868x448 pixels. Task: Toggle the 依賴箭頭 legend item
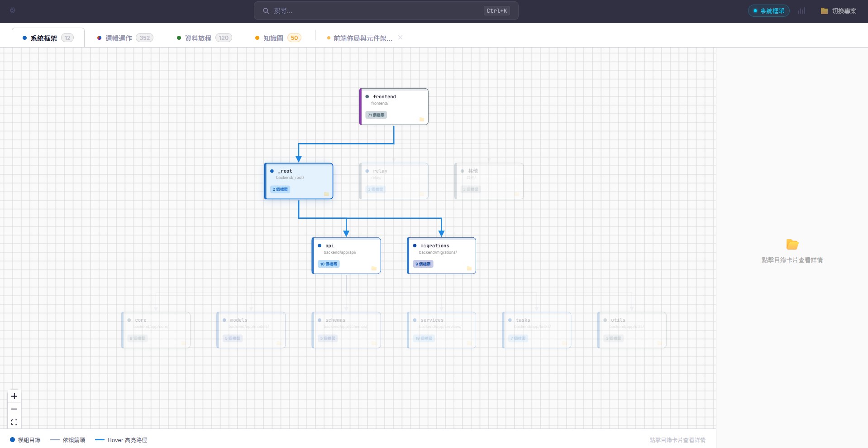pyautogui.click(x=67, y=439)
